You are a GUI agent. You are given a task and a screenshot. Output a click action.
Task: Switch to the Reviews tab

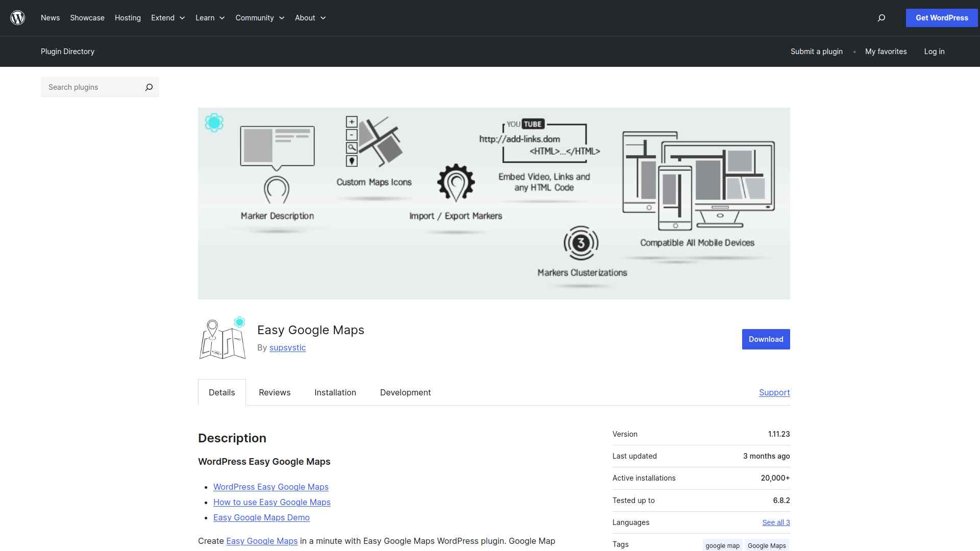tap(275, 392)
